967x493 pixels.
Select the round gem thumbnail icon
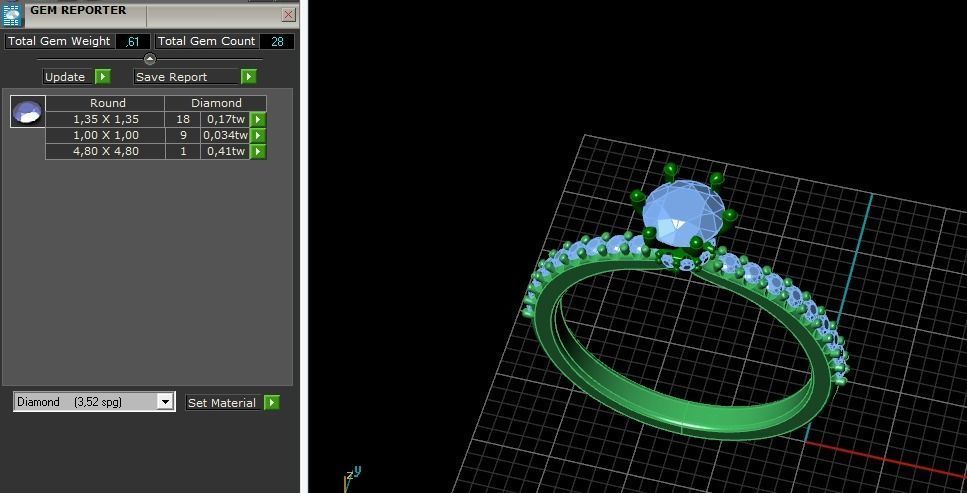click(x=28, y=112)
